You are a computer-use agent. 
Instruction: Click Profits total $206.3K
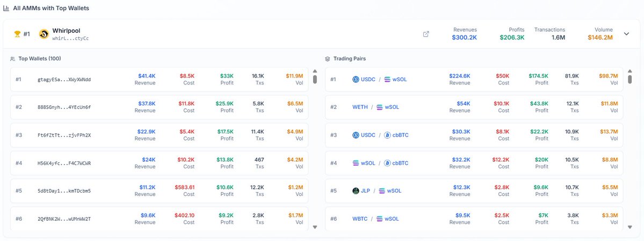pos(512,38)
